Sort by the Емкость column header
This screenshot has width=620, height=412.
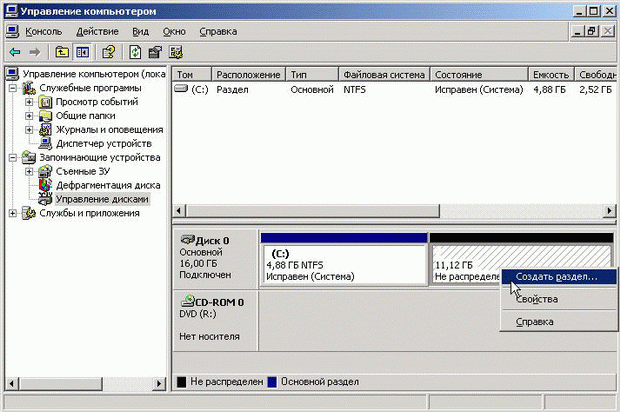point(551,74)
